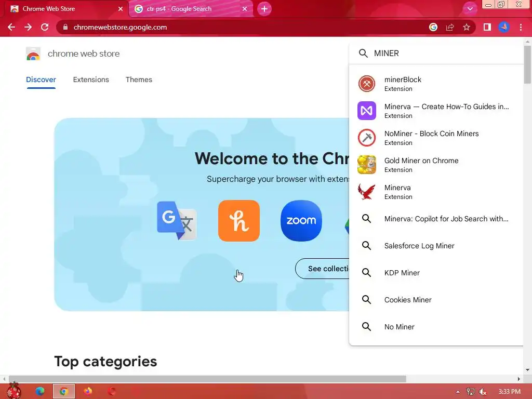532x399 pixels.
Task: Select minerBlock extension suggestion
Action: (436, 84)
